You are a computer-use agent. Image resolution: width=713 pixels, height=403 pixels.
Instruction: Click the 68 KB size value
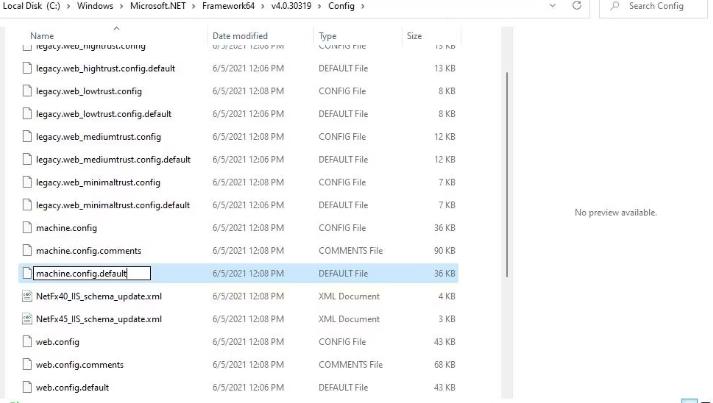(x=444, y=364)
